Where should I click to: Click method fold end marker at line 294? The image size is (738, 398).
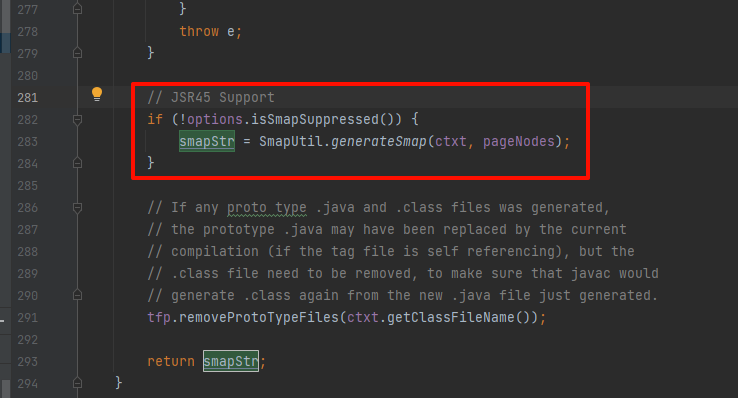point(78,383)
